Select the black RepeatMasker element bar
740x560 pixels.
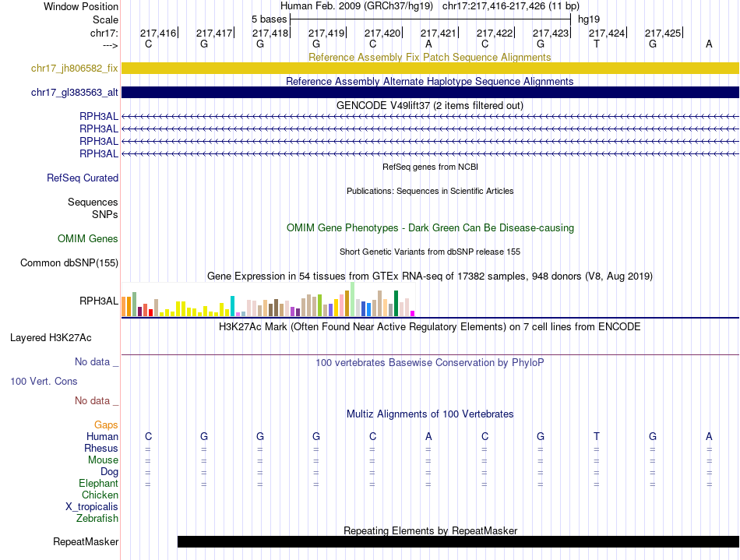pyautogui.click(x=458, y=541)
